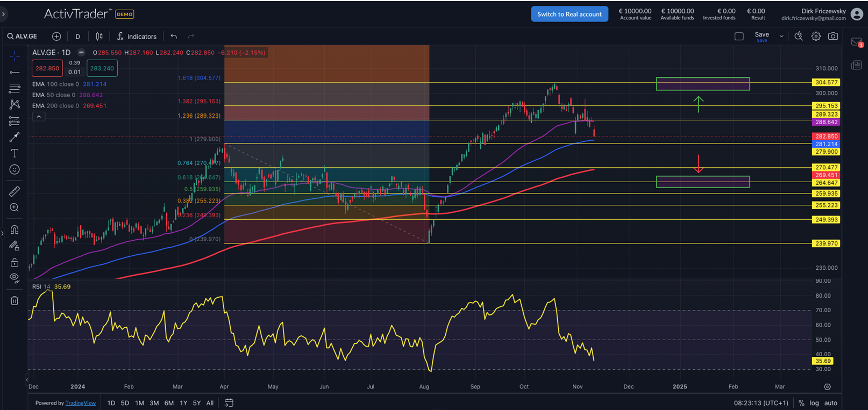
Task: Select the 1Y time range
Action: pos(183,403)
